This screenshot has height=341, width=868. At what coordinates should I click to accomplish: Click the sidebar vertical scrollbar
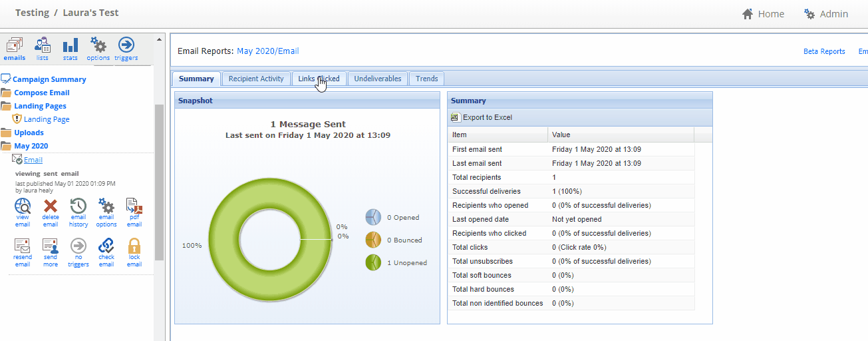[x=159, y=183]
